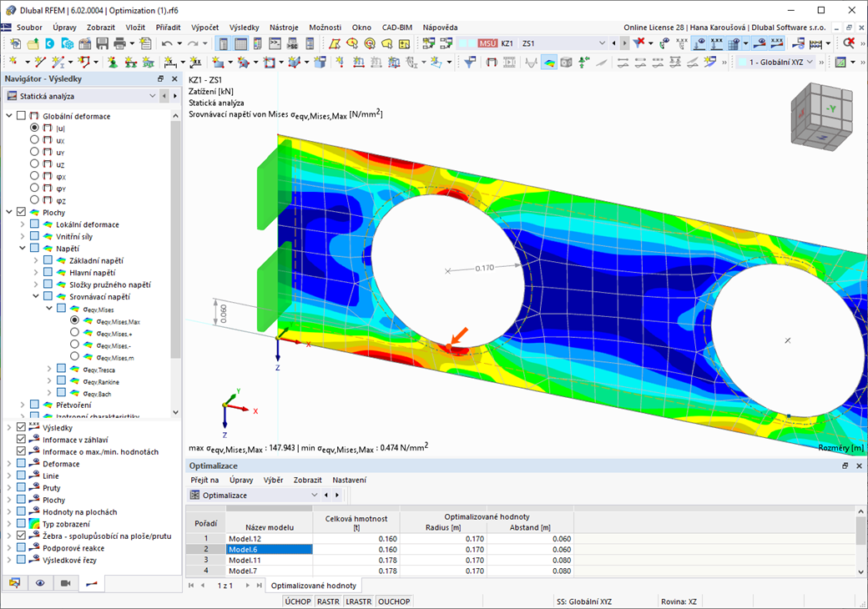This screenshot has width=868, height=609.
Task: Toggle the ÚCHOP snap button
Action: tap(298, 601)
